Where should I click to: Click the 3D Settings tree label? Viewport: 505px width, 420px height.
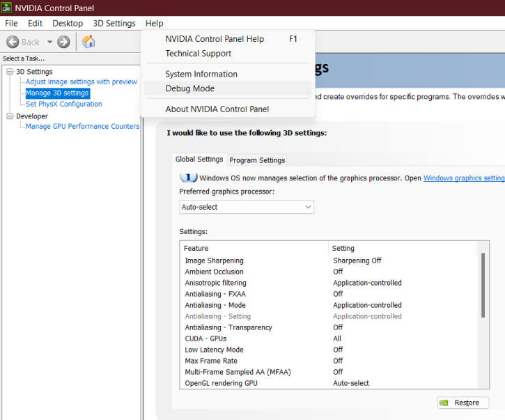(34, 72)
